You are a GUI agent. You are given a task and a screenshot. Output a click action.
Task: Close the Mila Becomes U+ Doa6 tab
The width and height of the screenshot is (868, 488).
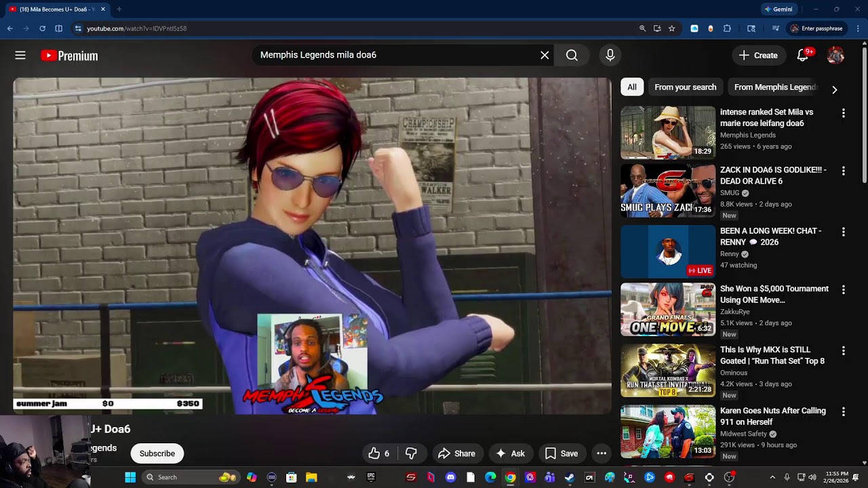pos(103,9)
